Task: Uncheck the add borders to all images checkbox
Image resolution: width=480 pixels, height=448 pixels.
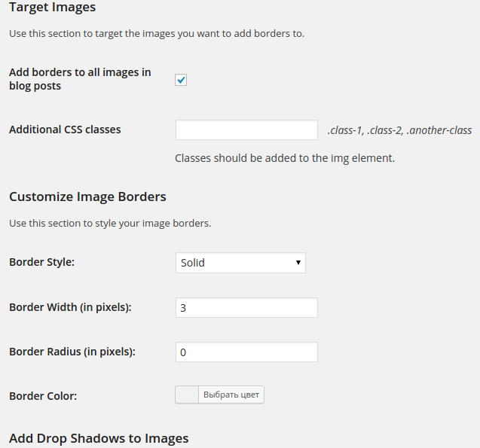Action: tap(181, 80)
